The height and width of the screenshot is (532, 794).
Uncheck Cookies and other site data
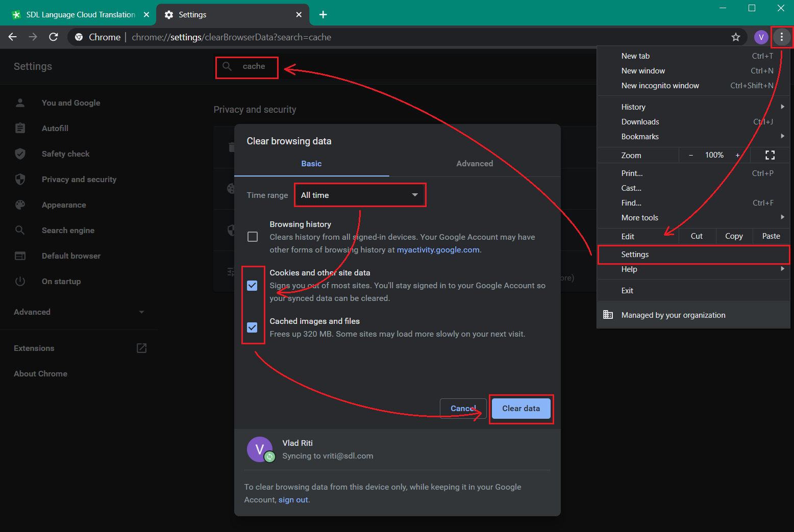252,285
